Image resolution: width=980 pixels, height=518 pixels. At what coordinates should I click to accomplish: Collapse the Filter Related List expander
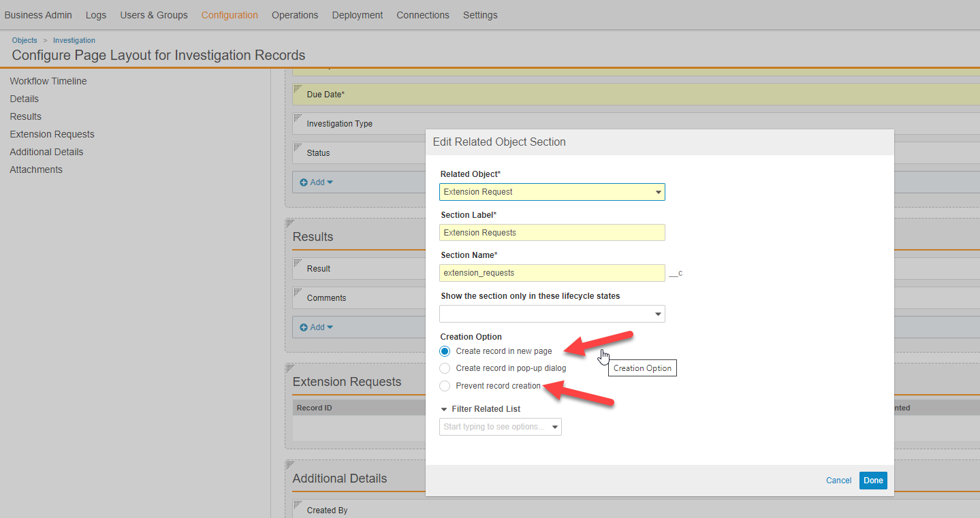click(445, 409)
